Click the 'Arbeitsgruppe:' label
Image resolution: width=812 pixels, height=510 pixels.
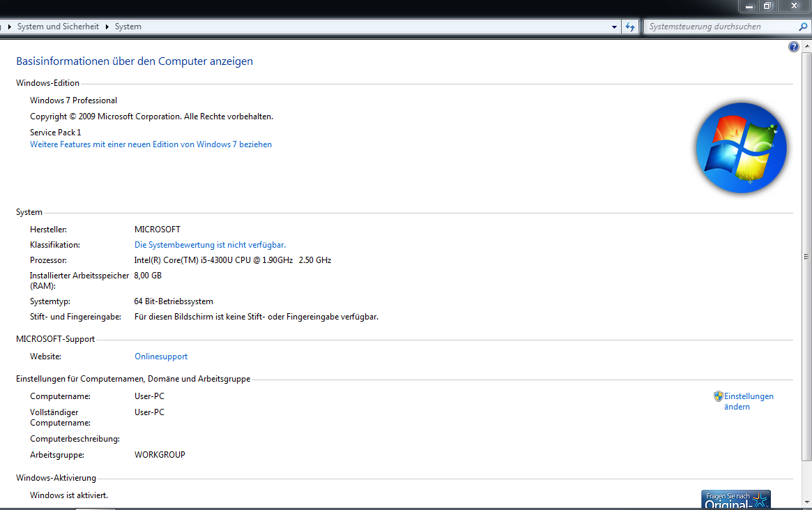click(57, 455)
